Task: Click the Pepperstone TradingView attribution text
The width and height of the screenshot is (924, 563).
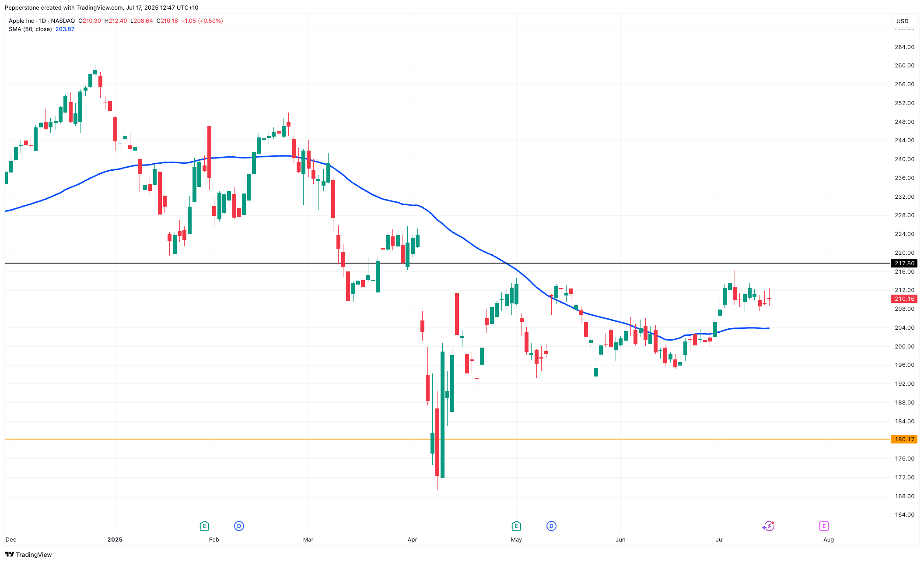Action: (x=101, y=7)
